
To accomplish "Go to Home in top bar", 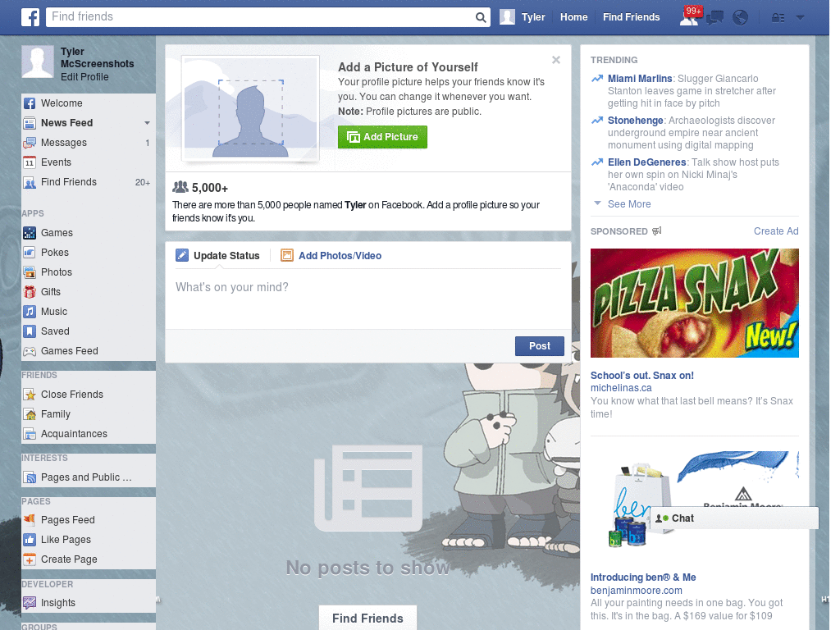I will click(573, 17).
